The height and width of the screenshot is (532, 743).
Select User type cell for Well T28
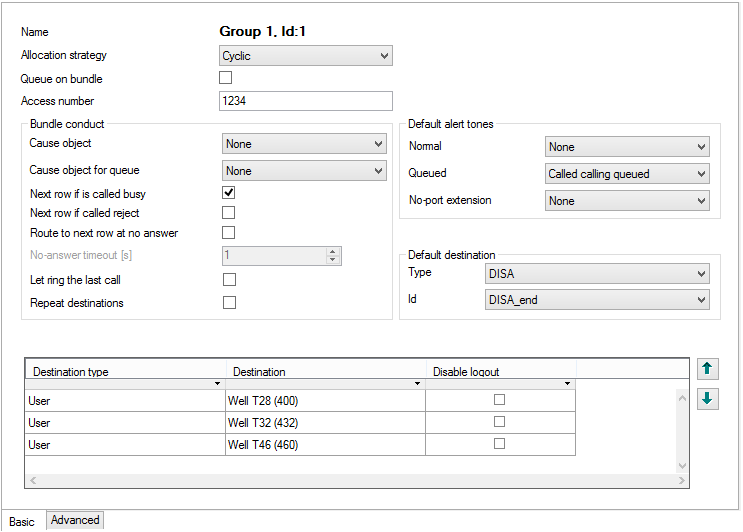[125, 400]
